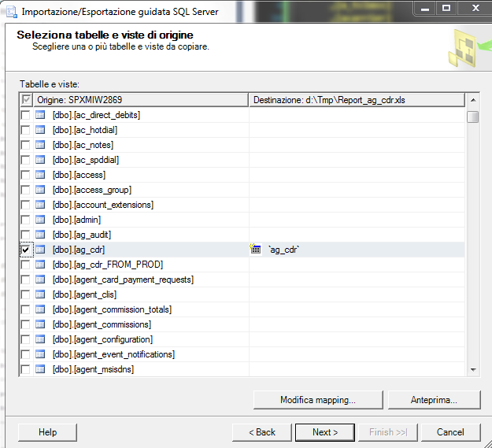This screenshot has width=492, height=448.
Task: Open destination cell `ag_cdr` dropdown
Action: point(357,250)
